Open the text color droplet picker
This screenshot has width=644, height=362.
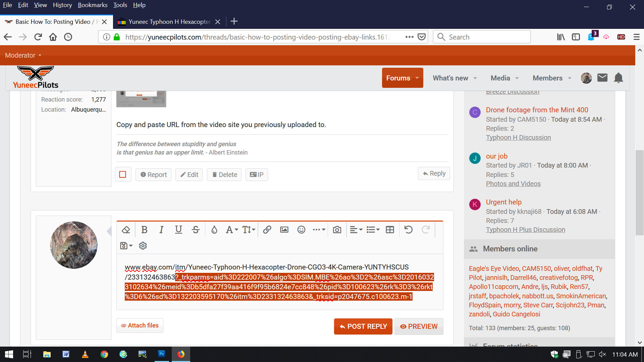pos(214,230)
